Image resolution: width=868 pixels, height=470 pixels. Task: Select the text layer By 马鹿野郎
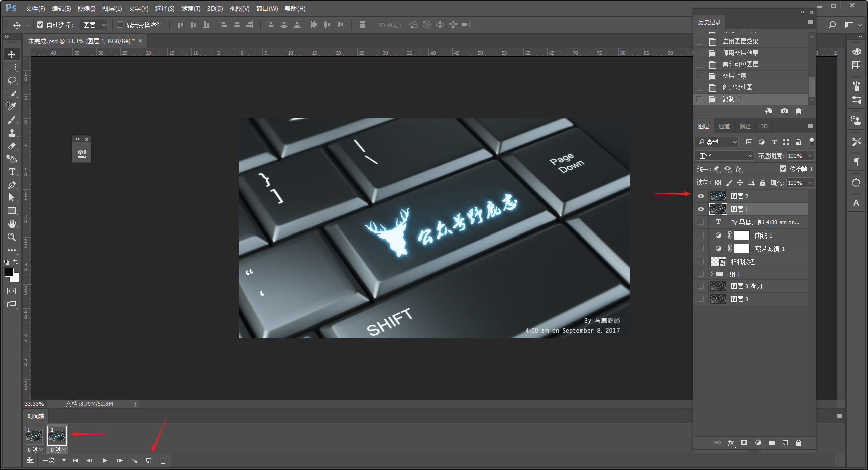click(765, 222)
